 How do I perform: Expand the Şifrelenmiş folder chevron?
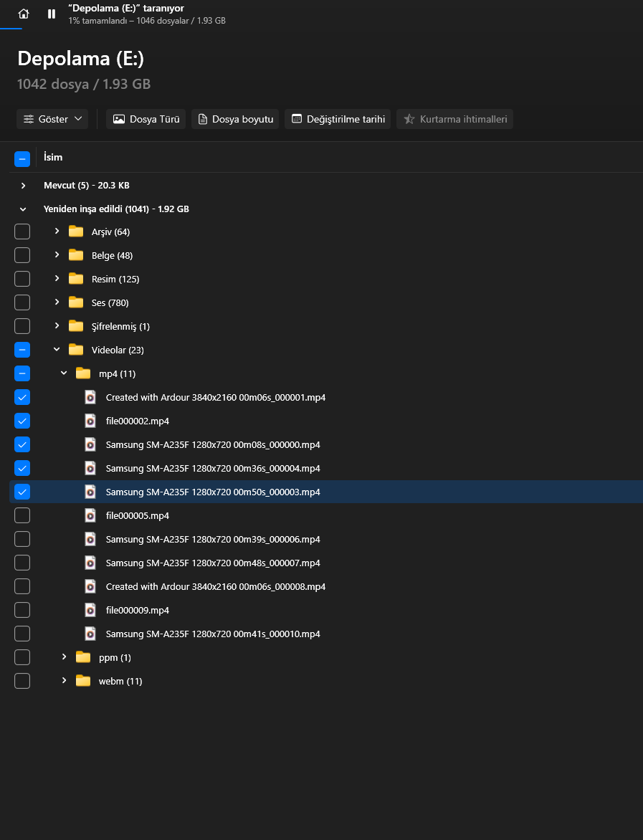57,325
